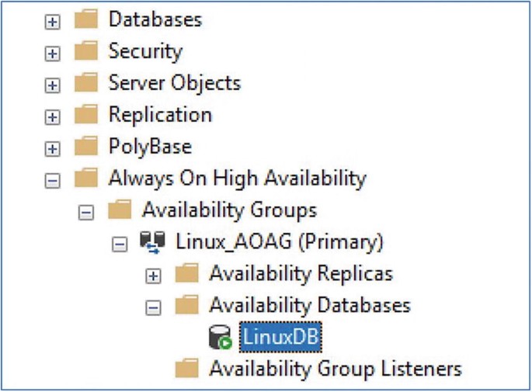
Task: Click the Availability Group Listeners folder icon
Action: coord(187,369)
